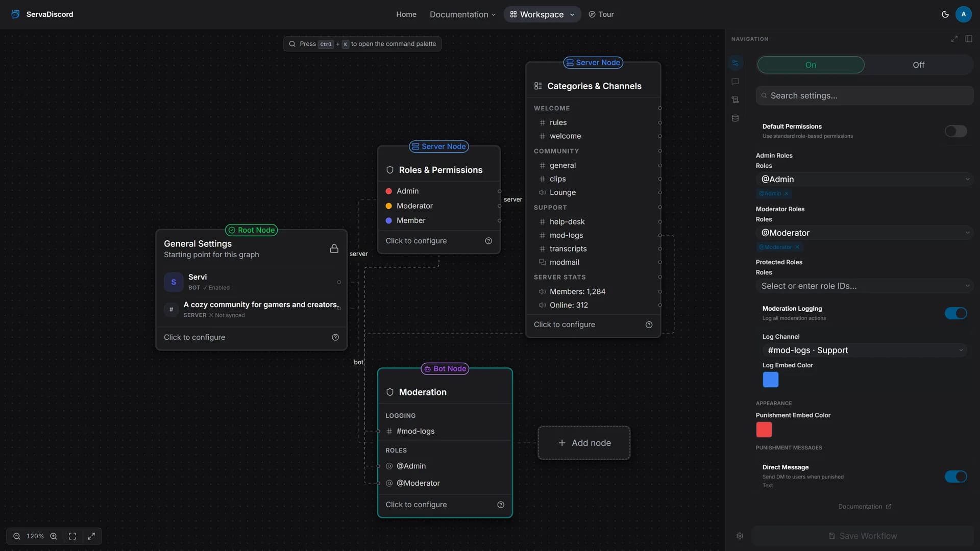Image resolution: width=980 pixels, height=551 pixels.
Task: Expand the Workspace menu
Action: [542, 14]
